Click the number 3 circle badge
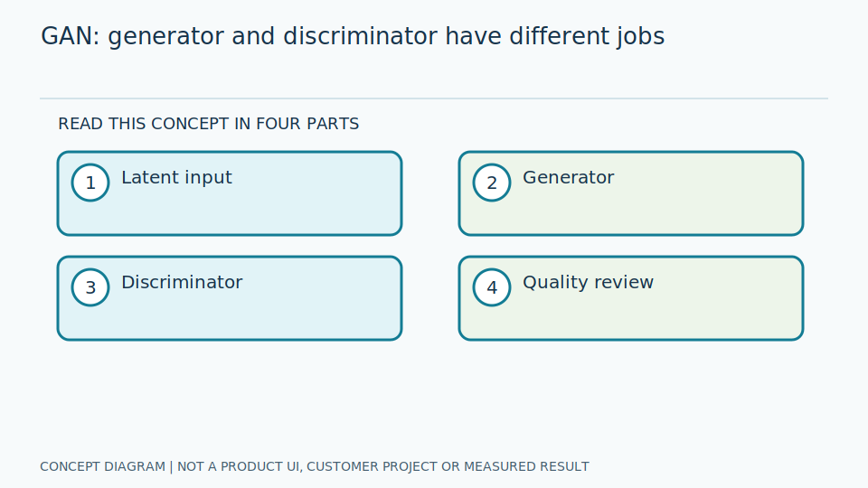Image resolution: width=868 pixels, height=488 pixels. (90, 287)
